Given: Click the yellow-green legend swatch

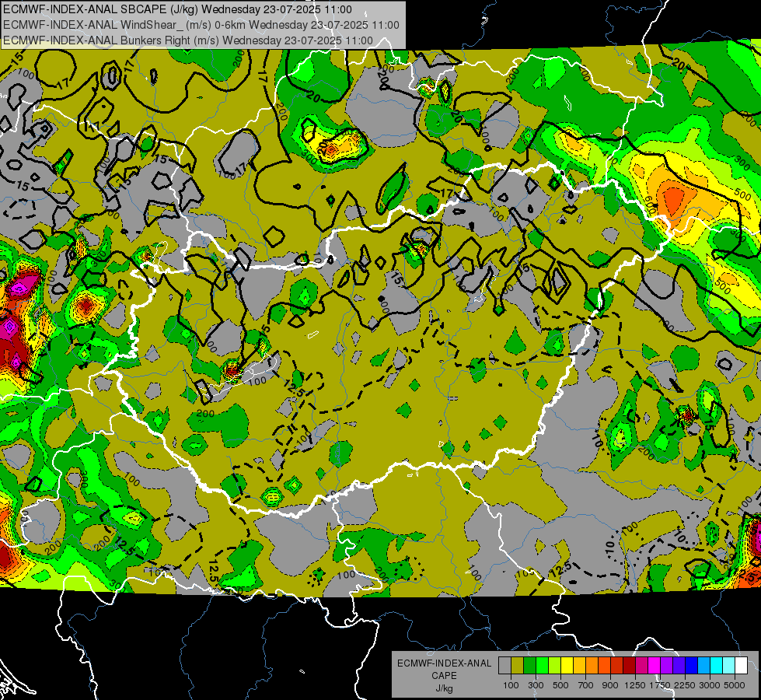Looking at the screenshot, I should pyautogui.click(x=554, y=666).
